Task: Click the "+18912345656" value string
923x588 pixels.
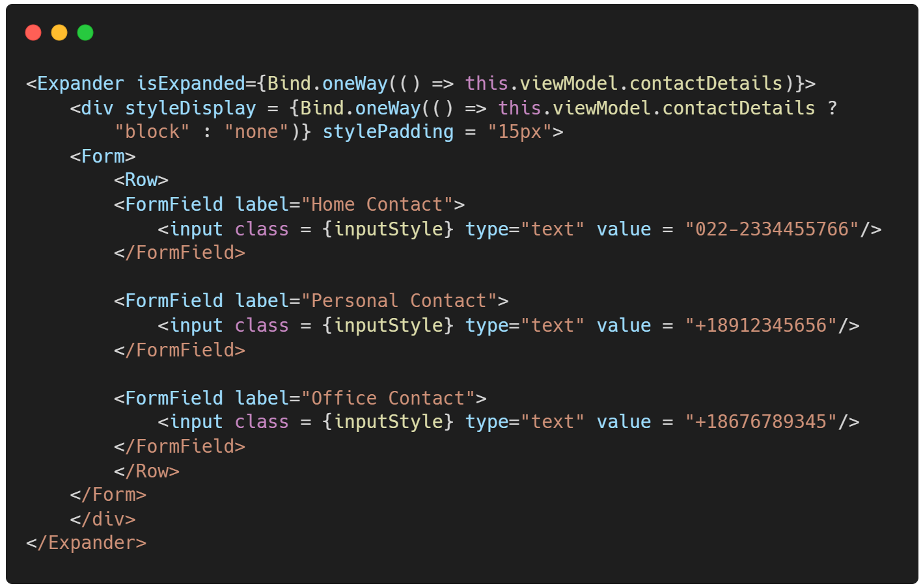Action: 762,325
